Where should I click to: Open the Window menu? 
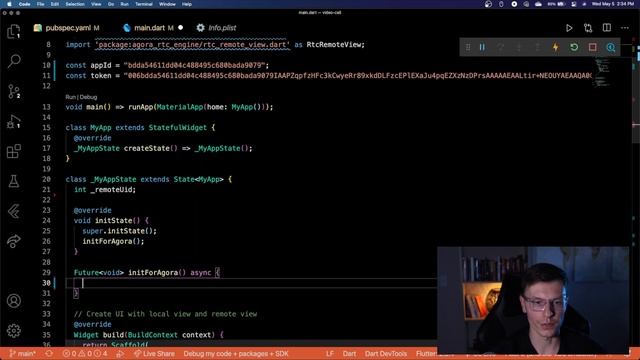click(167, 4)
